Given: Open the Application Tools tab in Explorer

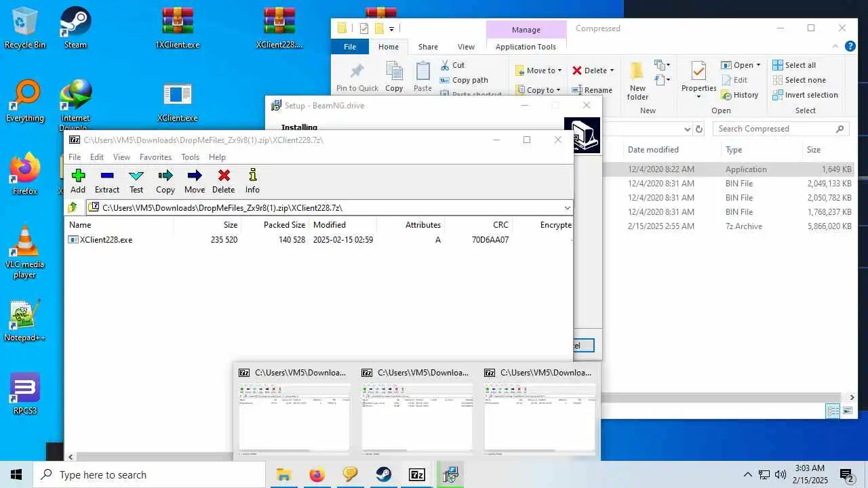Looking at the screenshot, I should [x=526, y=47].
